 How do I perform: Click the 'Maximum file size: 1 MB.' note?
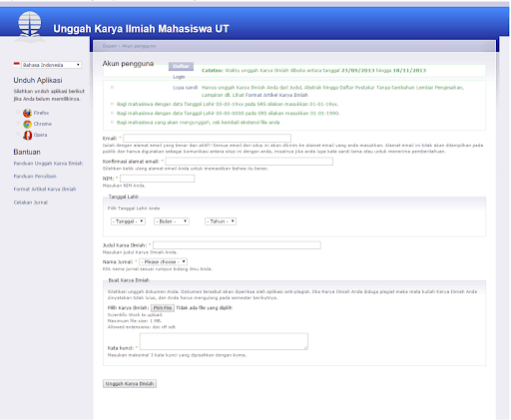coord(135,321)
